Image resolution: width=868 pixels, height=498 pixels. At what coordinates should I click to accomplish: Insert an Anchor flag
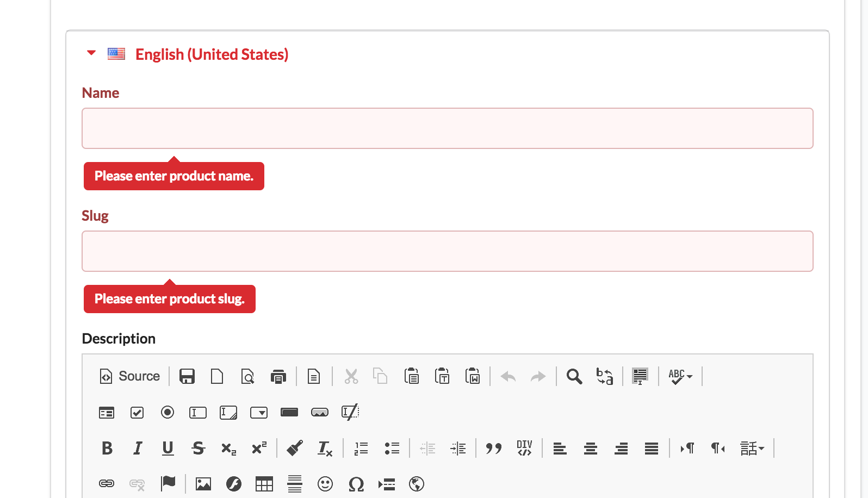coord(168,483)
